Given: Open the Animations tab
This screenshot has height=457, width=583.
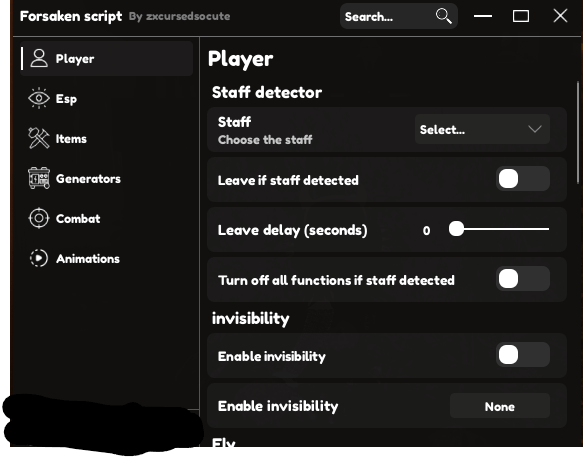Looking at the screenshot, I should (107, 258).
